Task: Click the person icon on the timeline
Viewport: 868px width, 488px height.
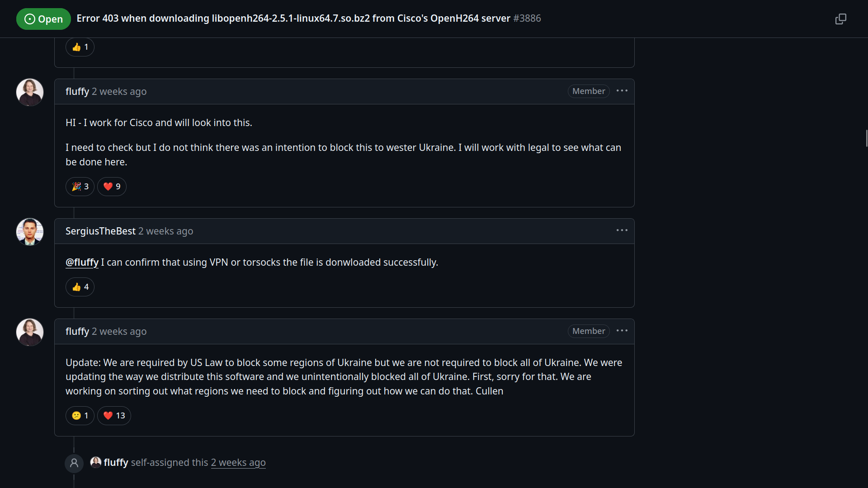Action: point(74,463)
